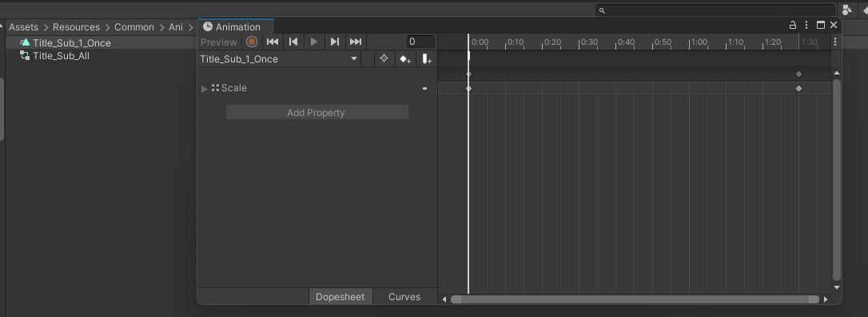Screen dimensions: 868x317
Task: Open Assets in the breadcrumb path
Action: pyautogui.click(x=23, y=27)
